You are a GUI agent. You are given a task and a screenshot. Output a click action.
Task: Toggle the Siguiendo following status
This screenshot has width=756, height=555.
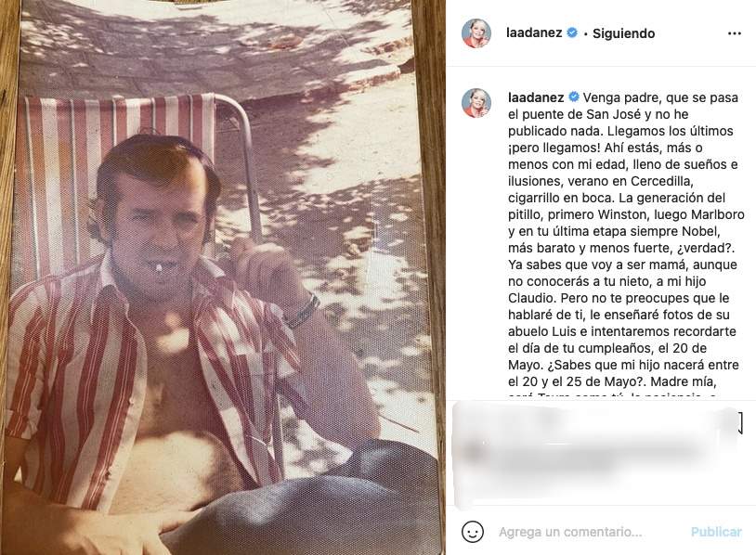click(x=623, y=33)
